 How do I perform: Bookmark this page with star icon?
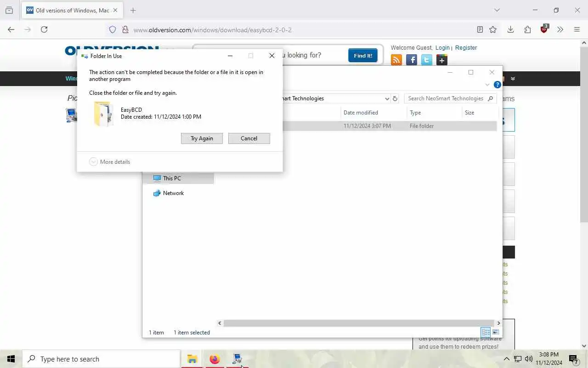click(x=493, y=29)
